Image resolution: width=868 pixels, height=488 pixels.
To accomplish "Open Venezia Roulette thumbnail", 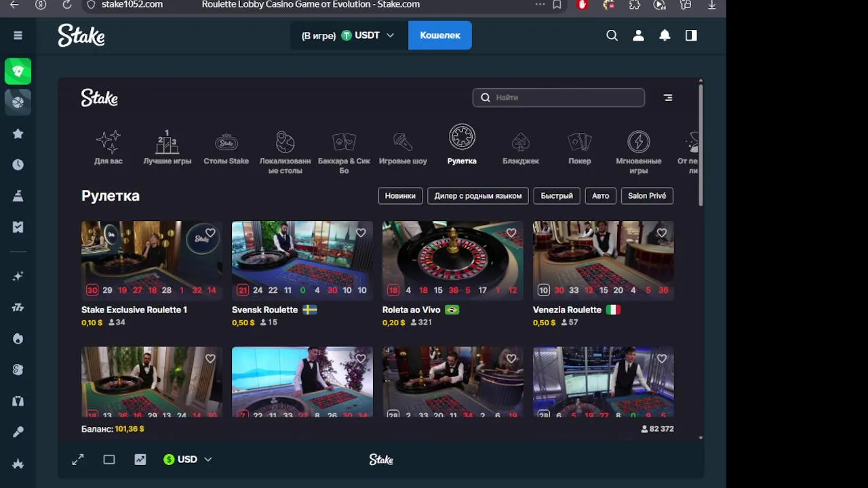I will click(x=604, y=261).
